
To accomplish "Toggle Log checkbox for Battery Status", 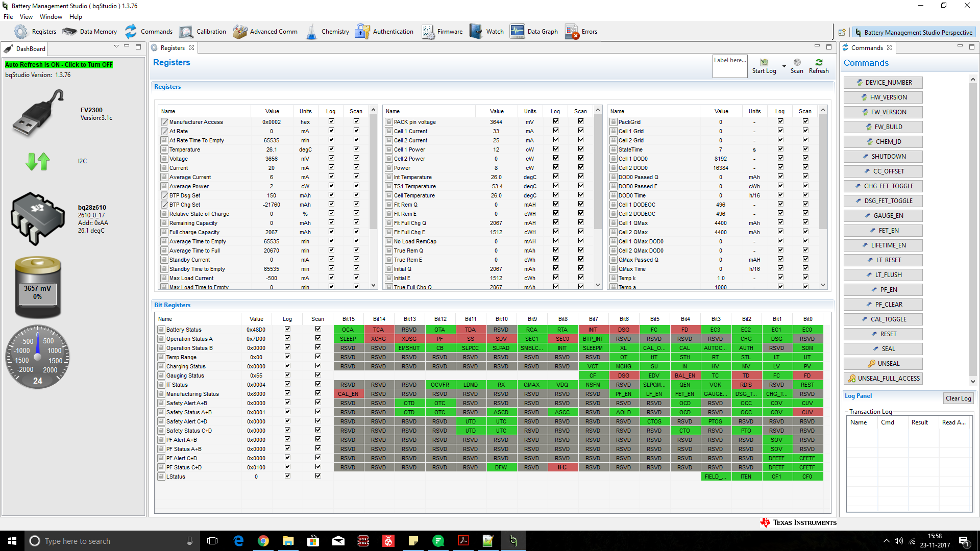I will pos(287,329).
